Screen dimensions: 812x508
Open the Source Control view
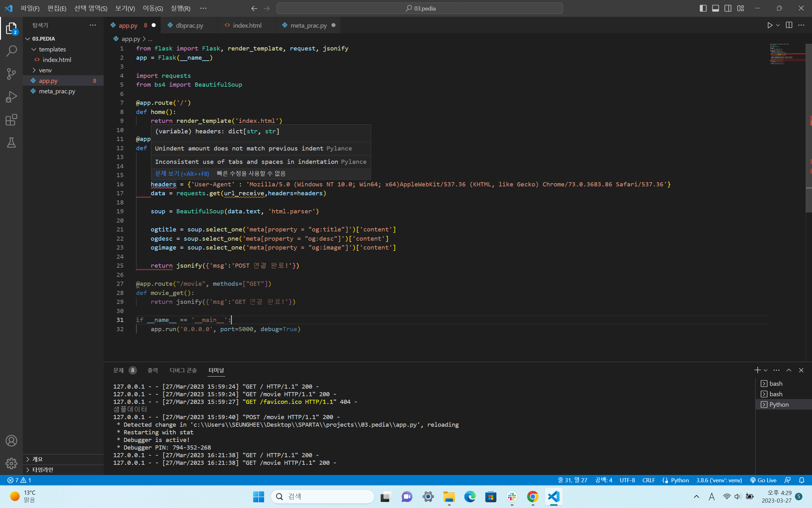(x=11, y=74)
